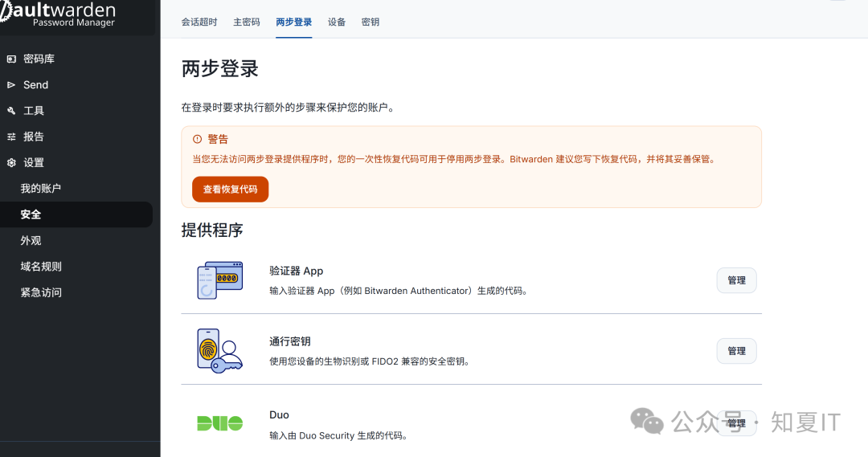Click the wrench icon for 工具
The width and height of the screenshot is (868, 457).
(x=11, y=111)
